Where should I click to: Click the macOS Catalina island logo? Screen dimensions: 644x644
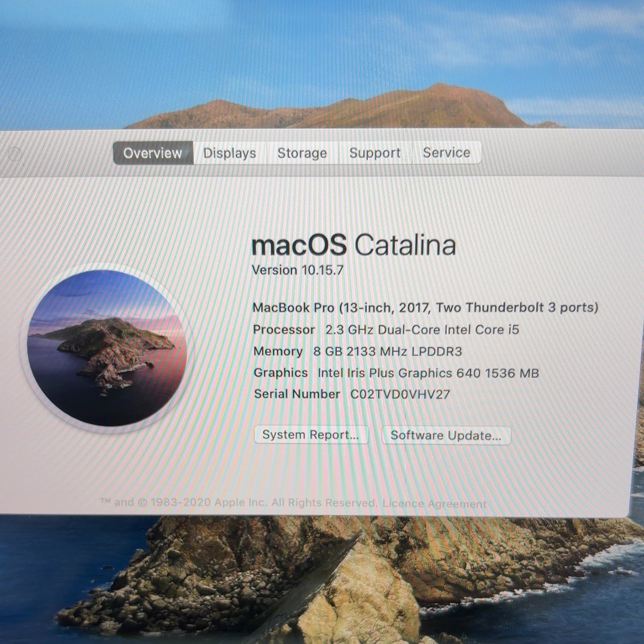(107, 348)
